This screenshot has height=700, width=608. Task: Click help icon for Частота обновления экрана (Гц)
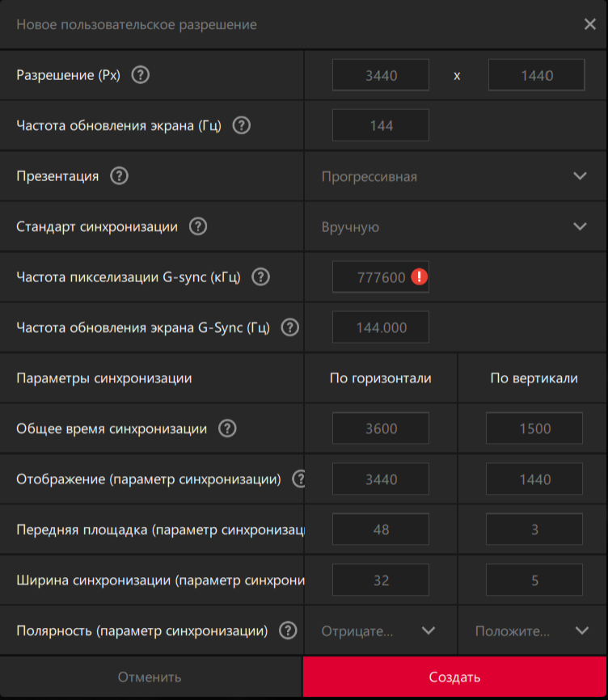point(241,125)
